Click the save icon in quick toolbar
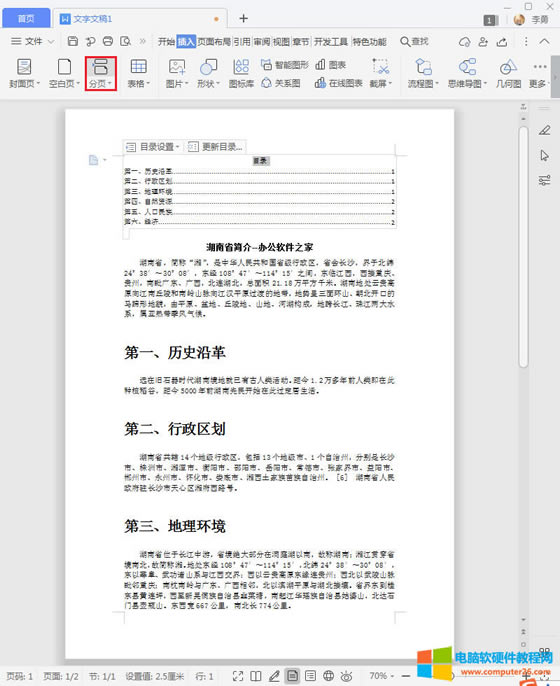 [x=73, y=41]
